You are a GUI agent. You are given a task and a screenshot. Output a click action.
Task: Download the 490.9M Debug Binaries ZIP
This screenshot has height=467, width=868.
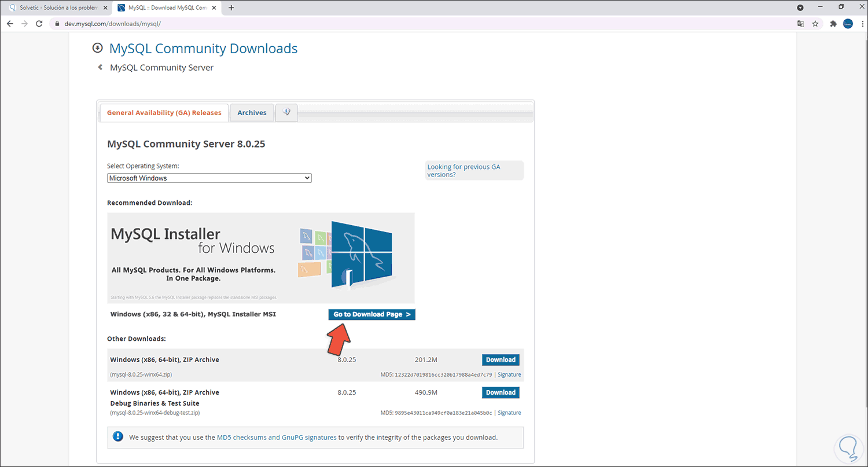point(501,392)
